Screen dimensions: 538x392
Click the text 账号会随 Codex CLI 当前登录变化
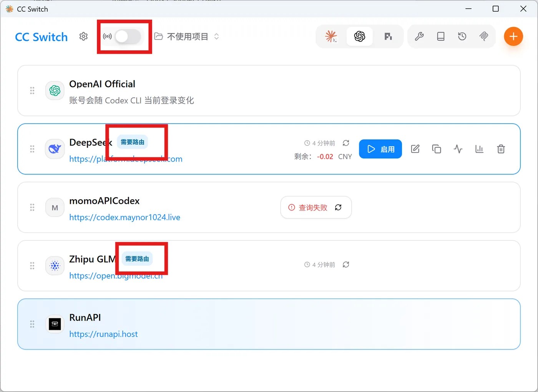click(131, 101)
